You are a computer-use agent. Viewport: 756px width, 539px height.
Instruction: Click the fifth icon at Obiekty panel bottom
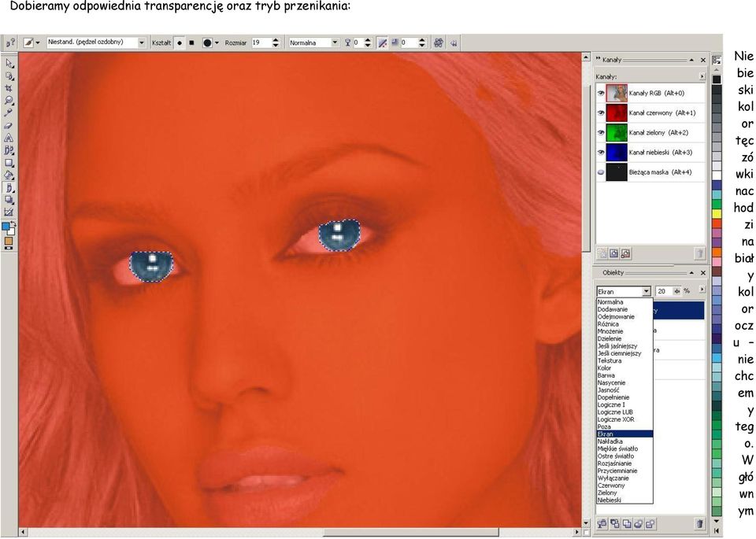pos(650,523)
